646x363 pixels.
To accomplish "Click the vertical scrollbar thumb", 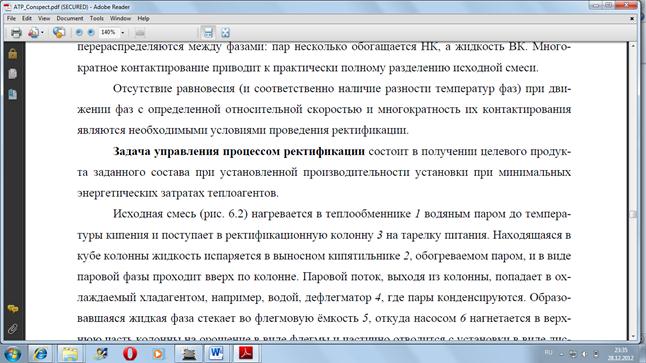I will (x=633, y=214).
